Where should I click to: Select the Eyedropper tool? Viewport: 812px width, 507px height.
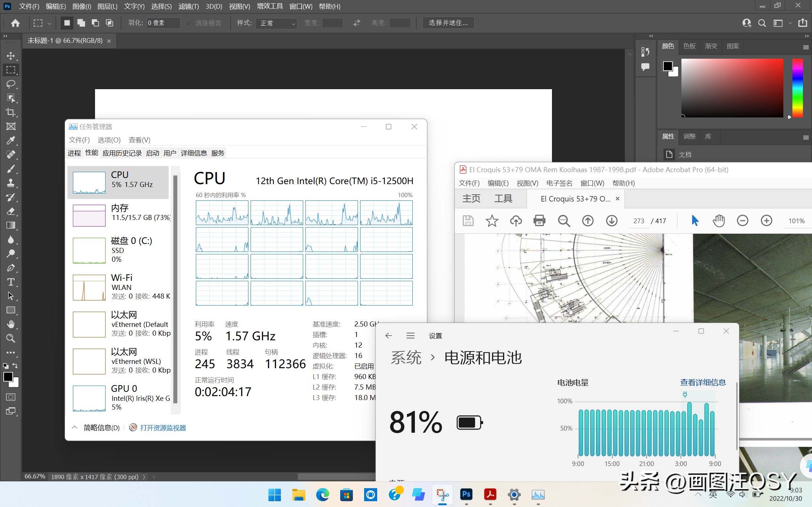11,141
